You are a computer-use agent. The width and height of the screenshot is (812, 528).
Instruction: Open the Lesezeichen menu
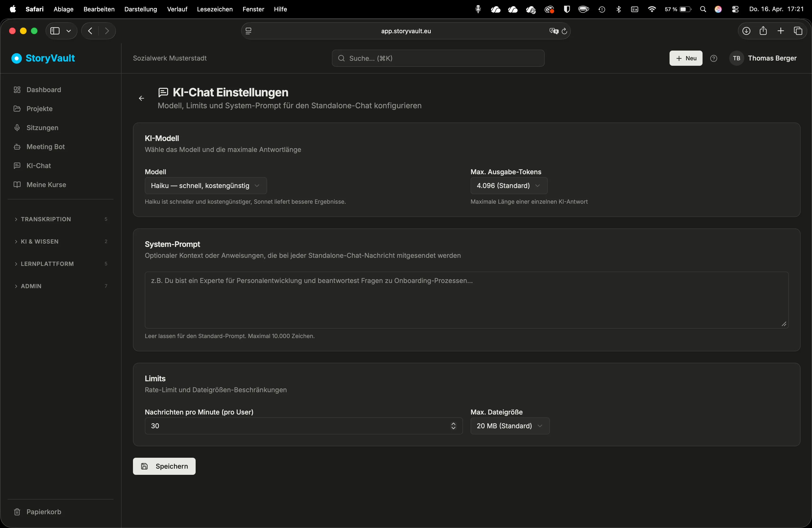pos(215,9)
